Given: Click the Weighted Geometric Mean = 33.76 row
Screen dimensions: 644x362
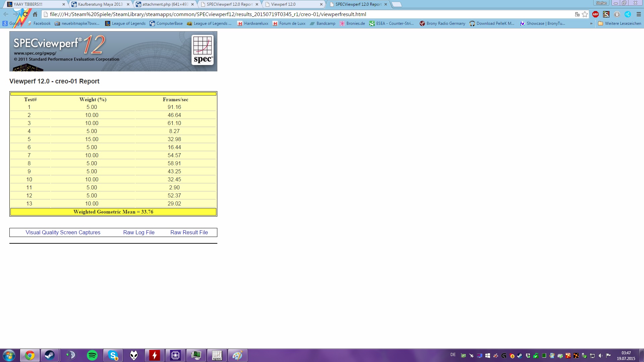Looking at the screenshot, I should tap(113, 212).
